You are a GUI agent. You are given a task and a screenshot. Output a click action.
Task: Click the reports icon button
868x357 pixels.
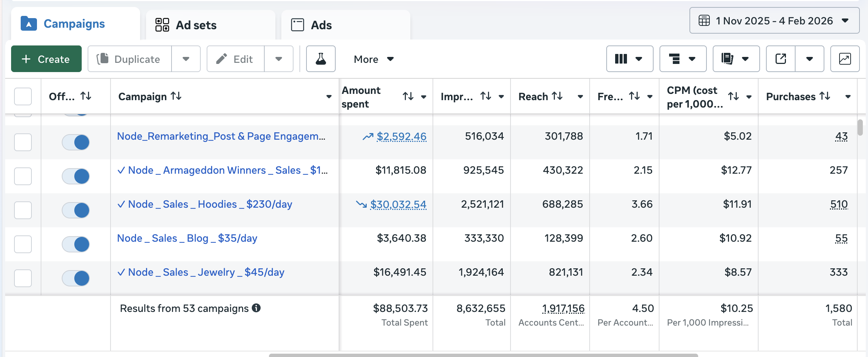pyautogui.click(x=736, y=59)
